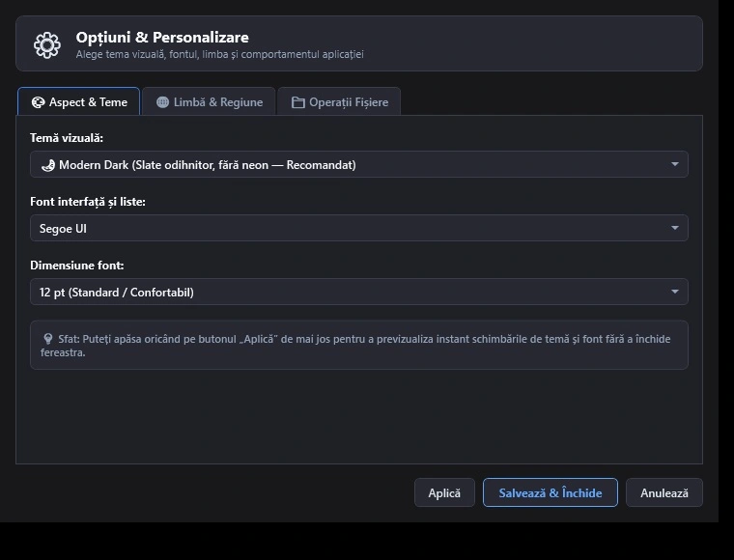Click the subtitle 'Alege tema vizuală, fontul...'
Screen dimensions: 734x560
click(219, 54)
